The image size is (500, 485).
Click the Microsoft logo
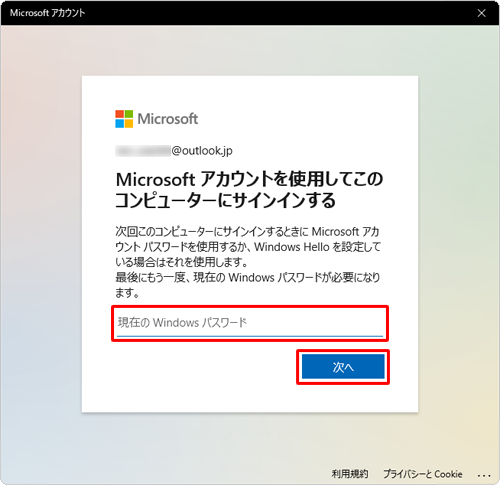157,119
